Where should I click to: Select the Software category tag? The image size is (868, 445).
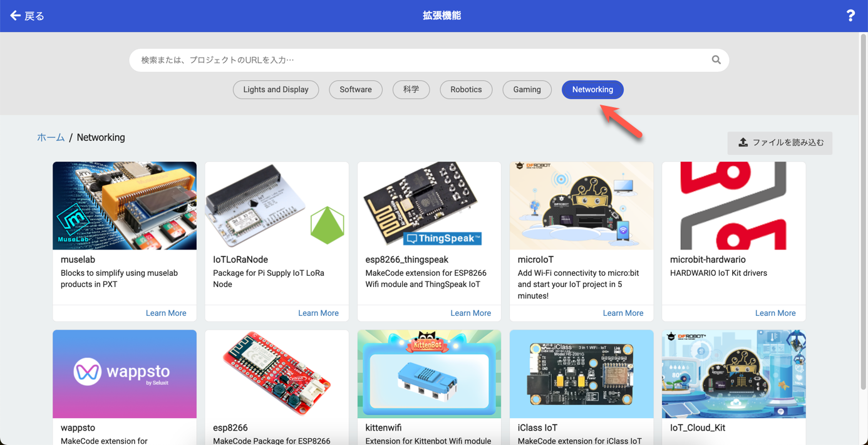coord(356,90)
